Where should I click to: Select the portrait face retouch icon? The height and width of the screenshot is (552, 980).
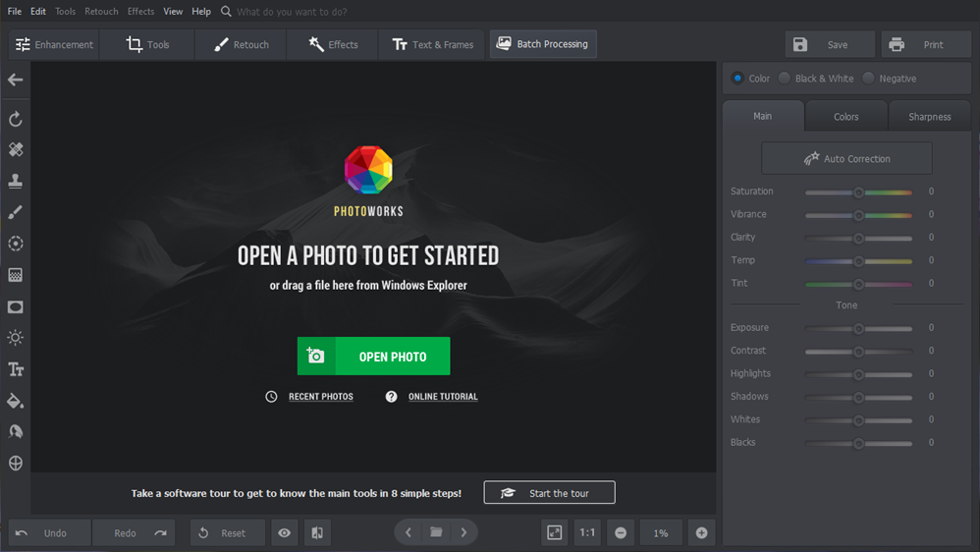click(x=16, y=431)
